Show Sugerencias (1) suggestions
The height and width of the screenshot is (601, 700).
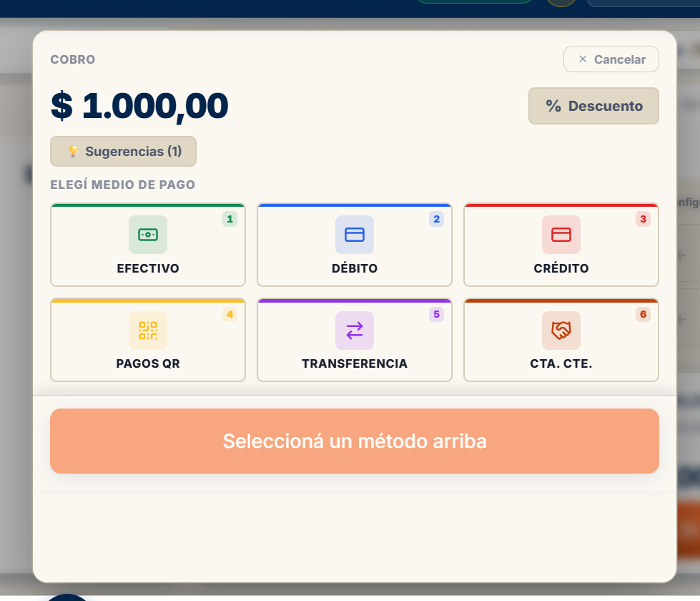point(123,152)
